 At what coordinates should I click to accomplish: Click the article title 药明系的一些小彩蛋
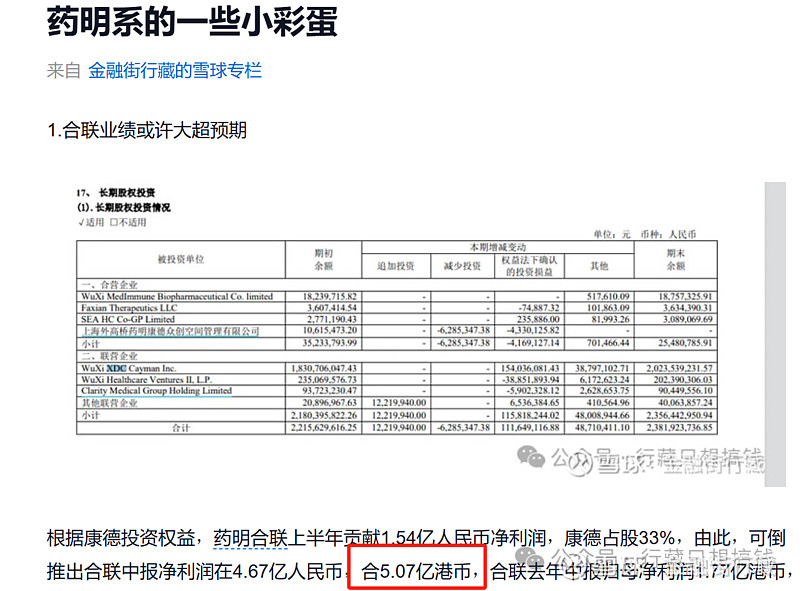pos(192,22)
